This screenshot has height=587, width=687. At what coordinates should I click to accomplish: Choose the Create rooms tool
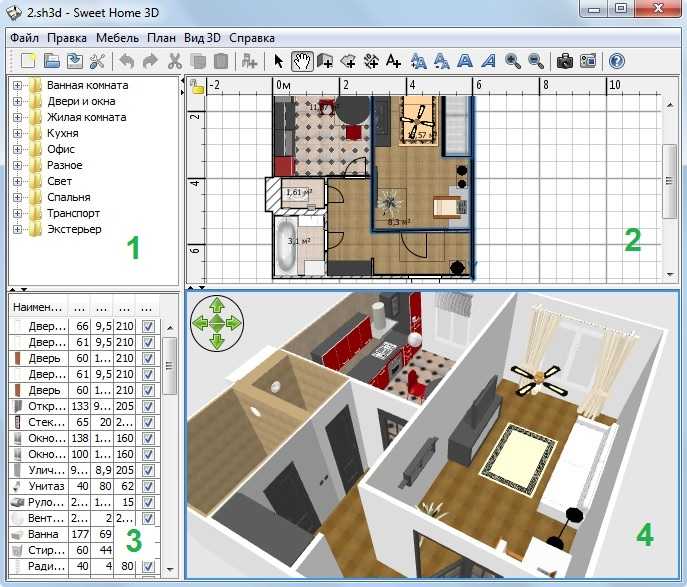pyautogui.click(x=348, y=61)
